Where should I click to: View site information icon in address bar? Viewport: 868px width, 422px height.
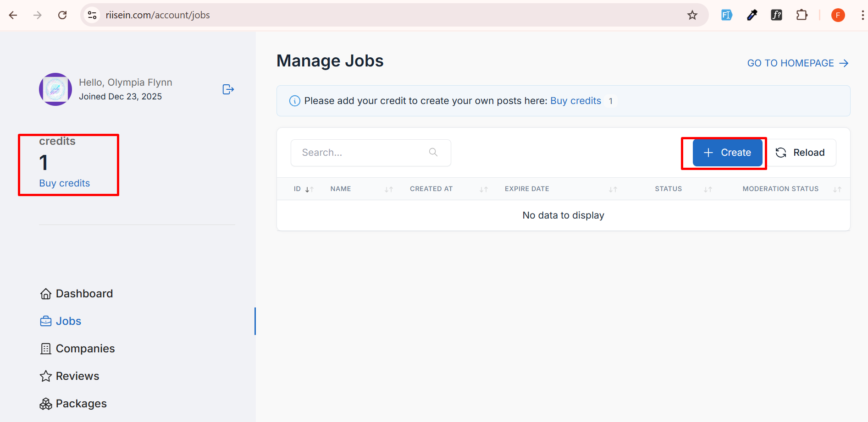[92, 15]
